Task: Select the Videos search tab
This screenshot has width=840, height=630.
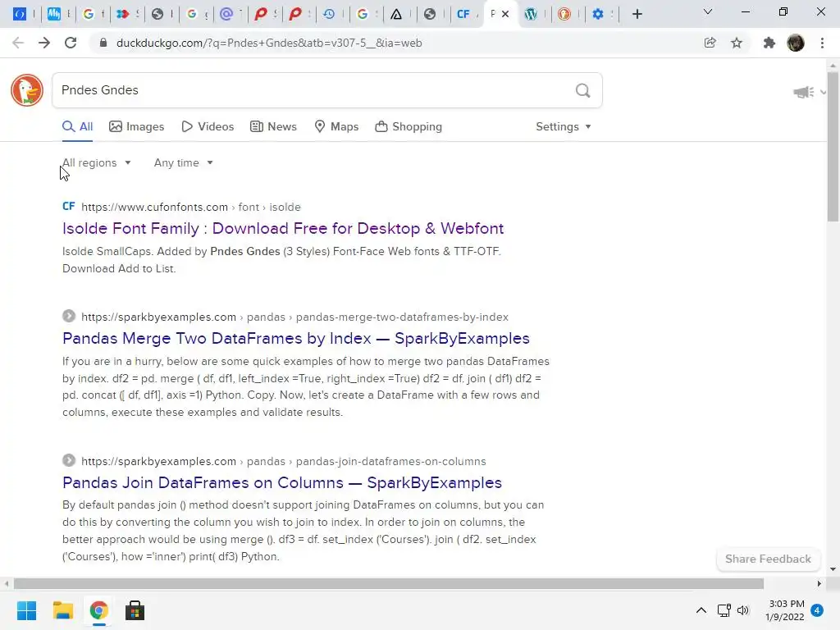Action: click(208, 127)
